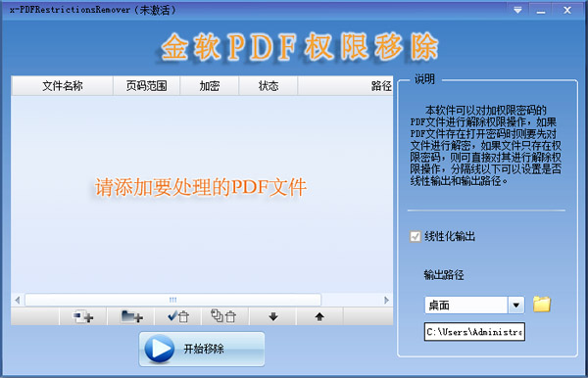Click the 加密 column header
588x378 pixels.
[x=210, y=86]
